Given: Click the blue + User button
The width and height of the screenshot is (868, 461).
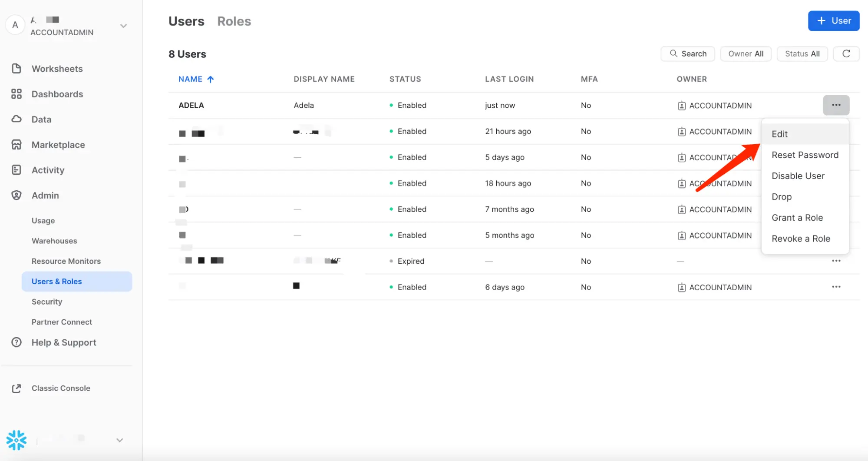Looking at the screenshot, I should pyautogui.click(x=833, y=21).
